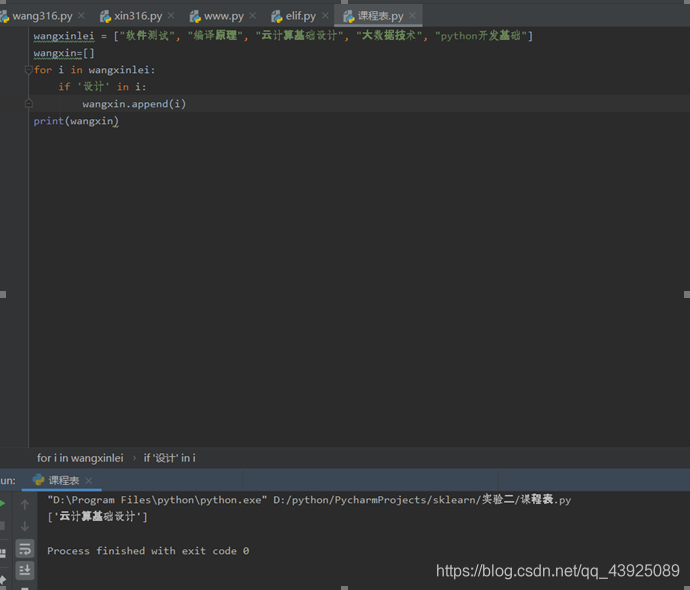Close the wang316.py tab
This screenshot has height=590, width=690.
tap(81, 16)
